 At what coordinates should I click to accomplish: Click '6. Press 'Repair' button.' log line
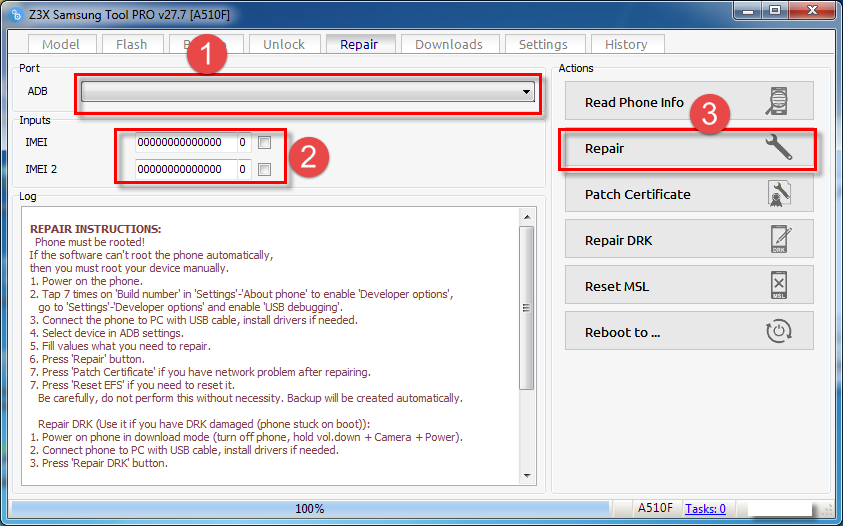(x=87, y=359)
